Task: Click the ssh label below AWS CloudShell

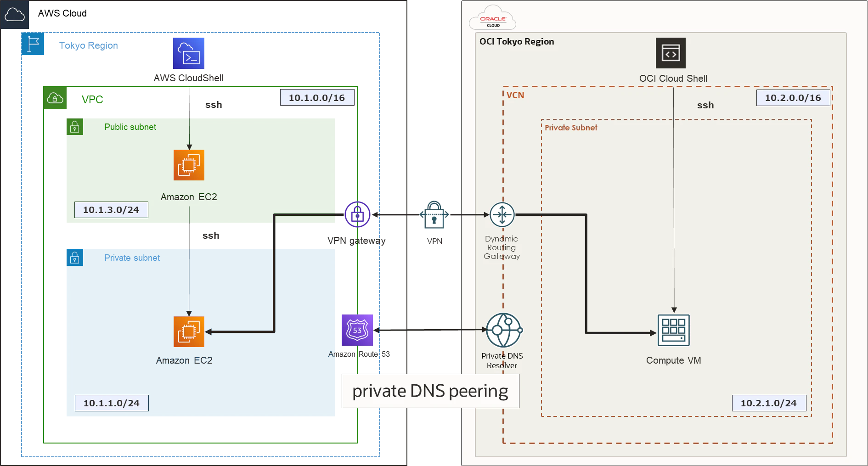Action: pyautogui.click(x=214, y=105)
